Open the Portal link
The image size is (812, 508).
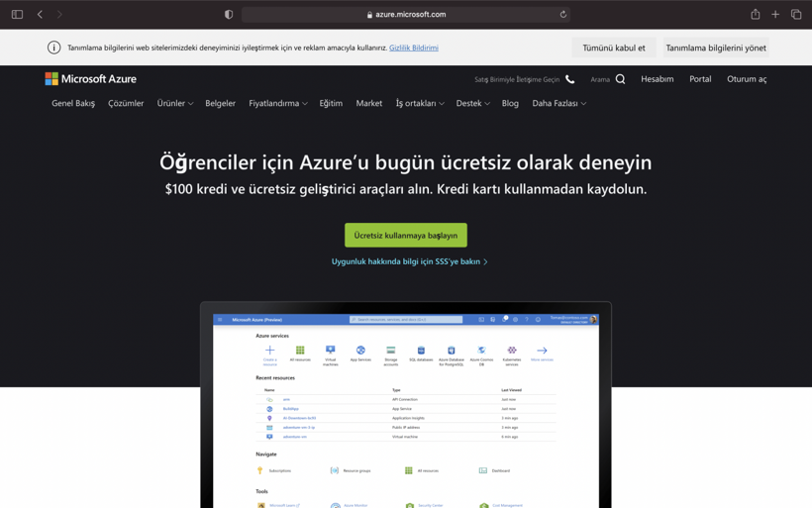(700, 79)
